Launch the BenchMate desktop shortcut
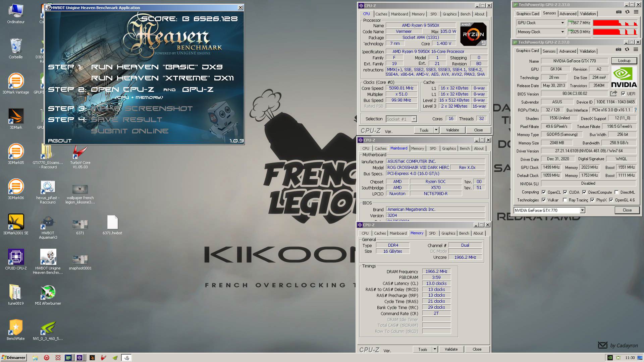 click(16, 330)
